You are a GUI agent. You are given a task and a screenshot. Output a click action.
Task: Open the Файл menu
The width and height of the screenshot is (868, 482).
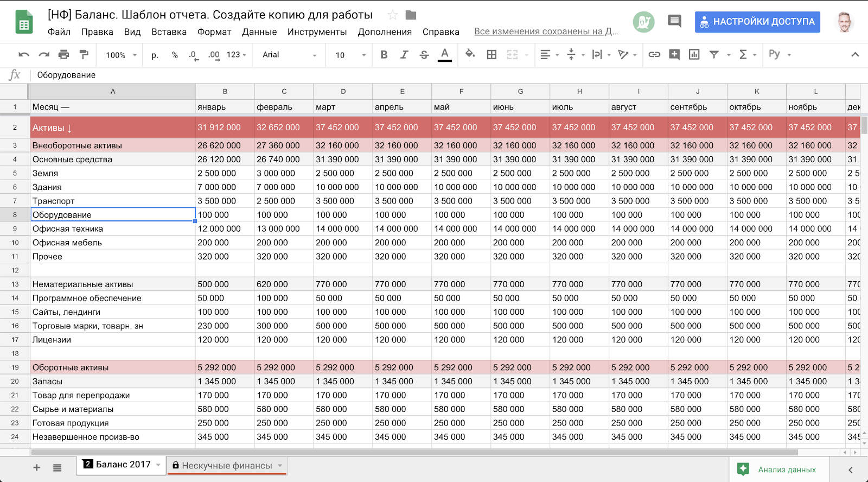pos(59,32)
